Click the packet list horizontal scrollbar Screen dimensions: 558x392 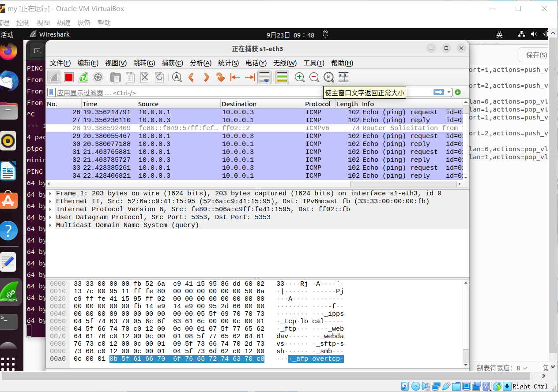tap(254, 183)
